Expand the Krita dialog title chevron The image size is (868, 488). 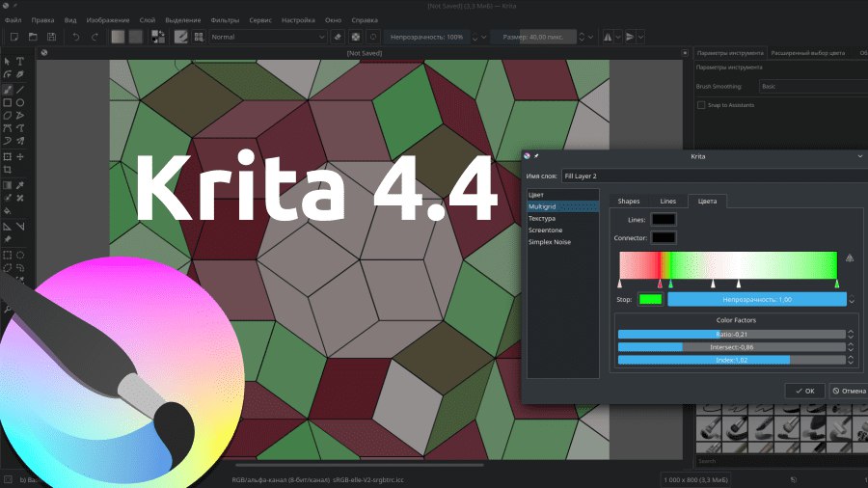point(859,156)
